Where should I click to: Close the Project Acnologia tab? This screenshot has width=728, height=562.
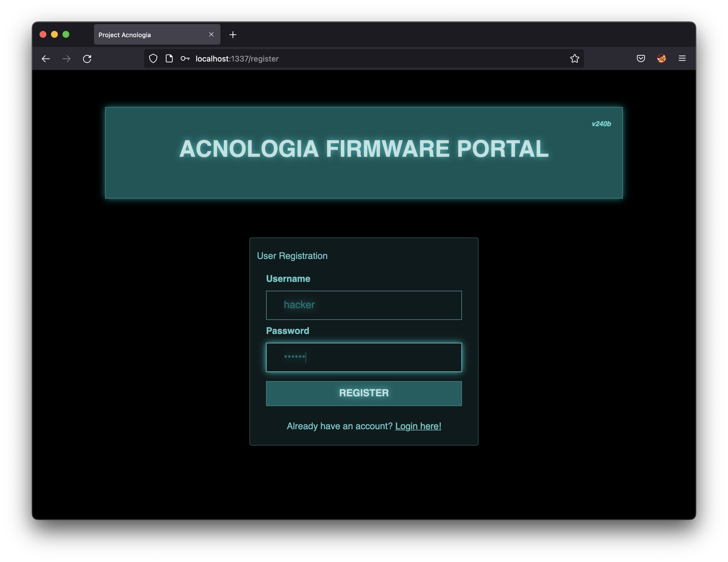click(x=211, y=34)
